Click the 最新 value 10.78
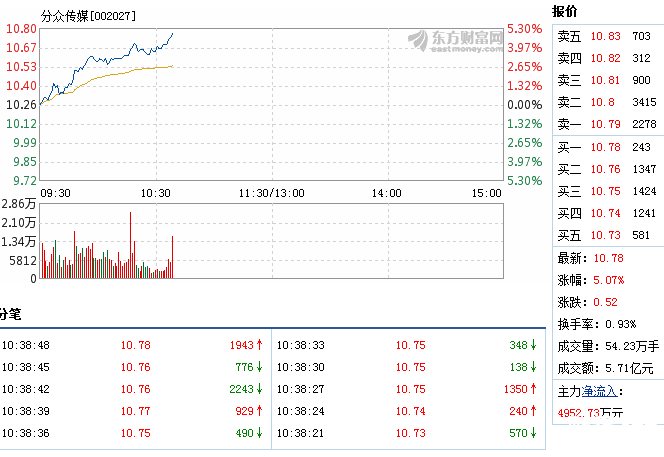 pos(609,258)
